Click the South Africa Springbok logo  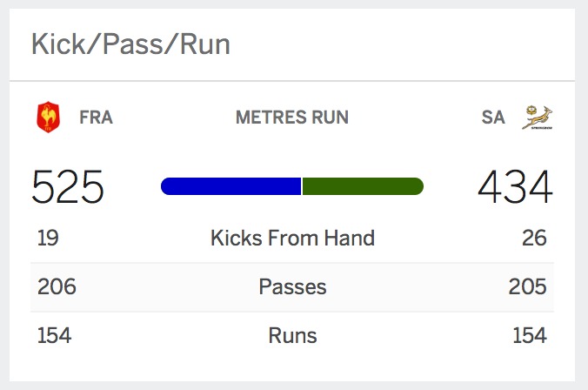click(x=538, y=118)
